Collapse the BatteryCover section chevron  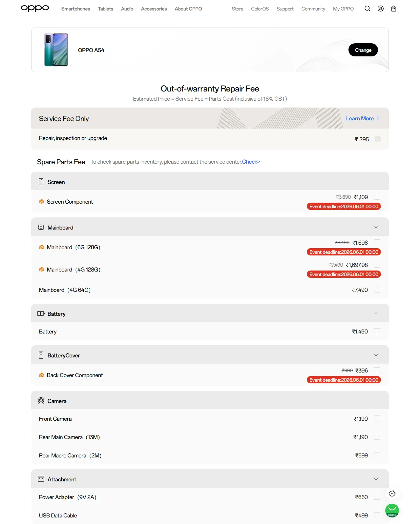(x=376, y=355)
